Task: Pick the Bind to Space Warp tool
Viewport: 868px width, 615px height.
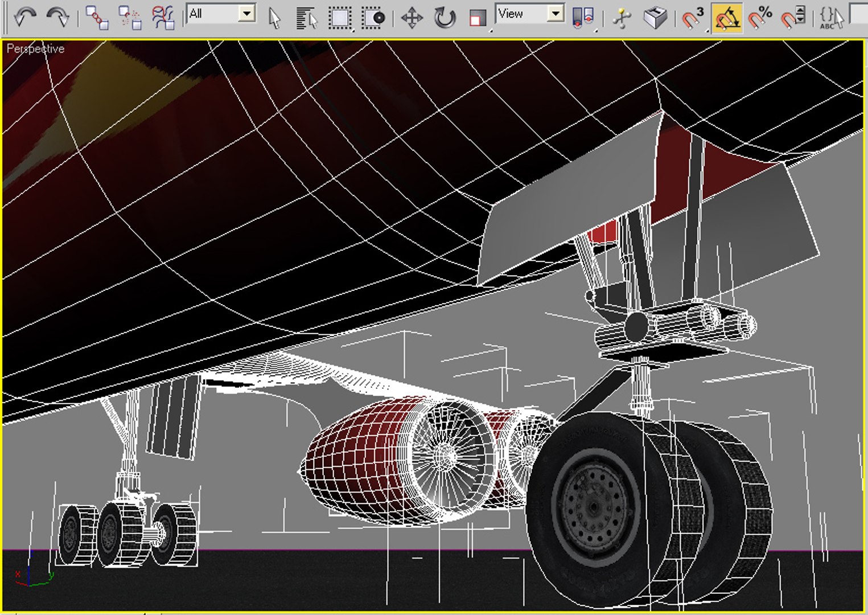Action: coord(164,18)
